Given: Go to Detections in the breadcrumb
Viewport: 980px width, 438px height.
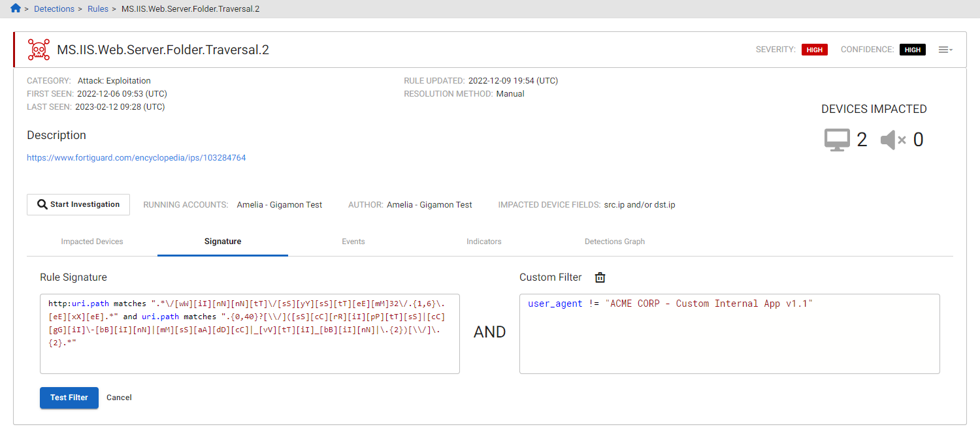Looking at the screenshot, I should pyautogui.click(x=54, y=8).
